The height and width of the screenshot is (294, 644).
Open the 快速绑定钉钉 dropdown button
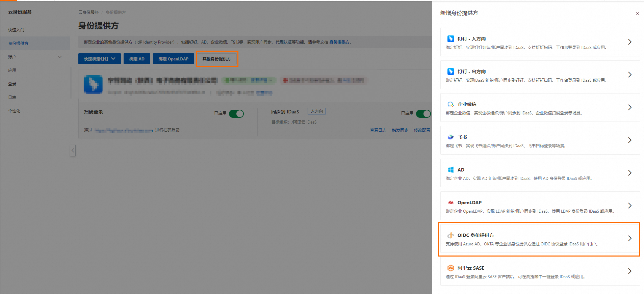coord(100,59)
